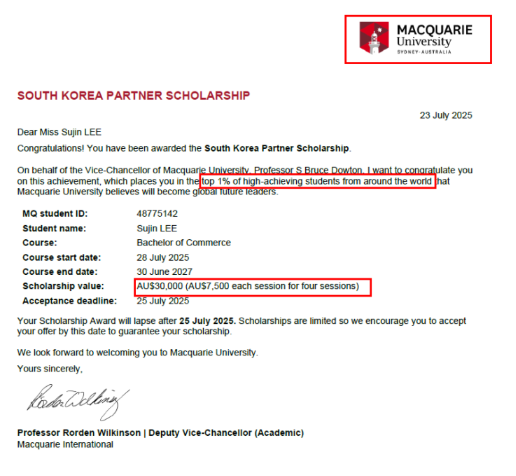Click the highlighted top 1% of students text

318,181
